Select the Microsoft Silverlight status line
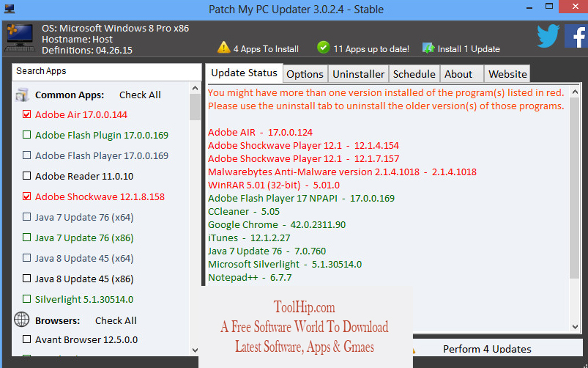This screenshot has height=368, width=588. tap(285, 264)
